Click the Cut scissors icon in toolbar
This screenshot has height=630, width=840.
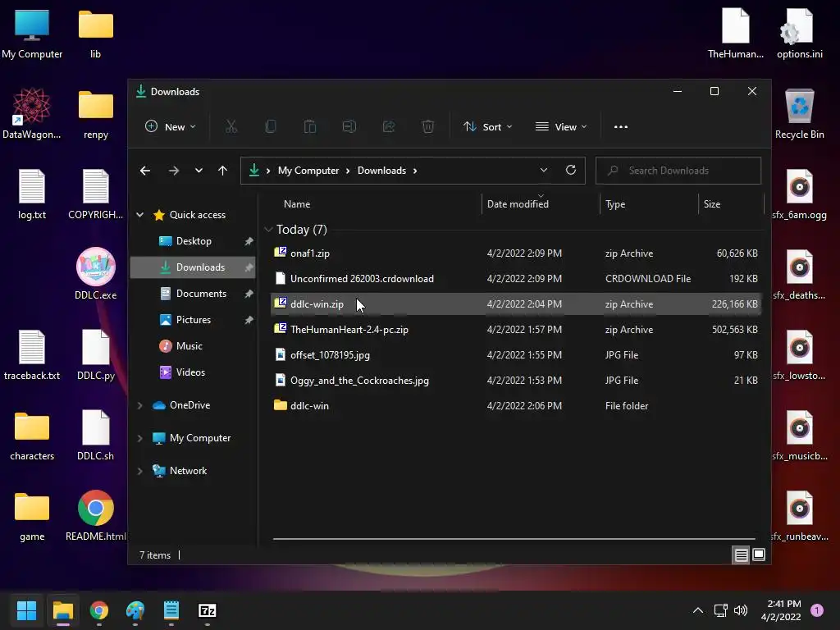pos(231,126)
